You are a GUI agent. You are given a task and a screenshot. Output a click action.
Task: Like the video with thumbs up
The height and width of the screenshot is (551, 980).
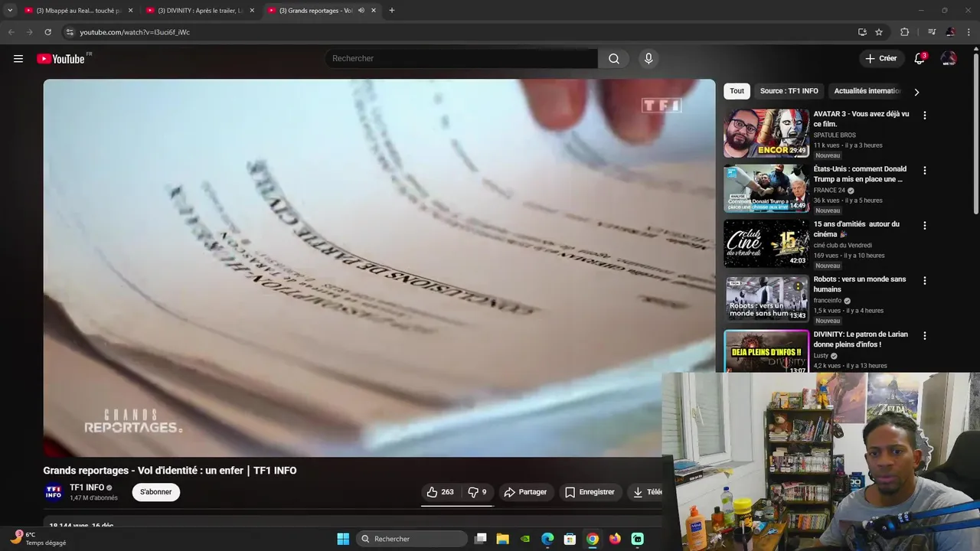coord(440,492)
